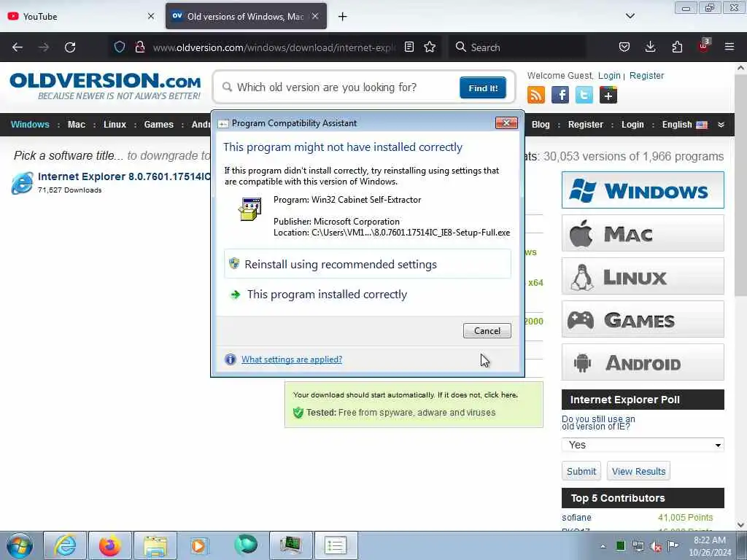This screenshot has width=747, height=560.
Task: Open the Linux category banner
Action: pos(643,276)
